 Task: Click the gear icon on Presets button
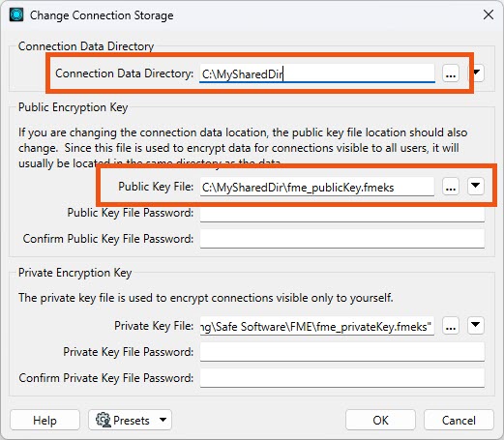pos(104,420)
